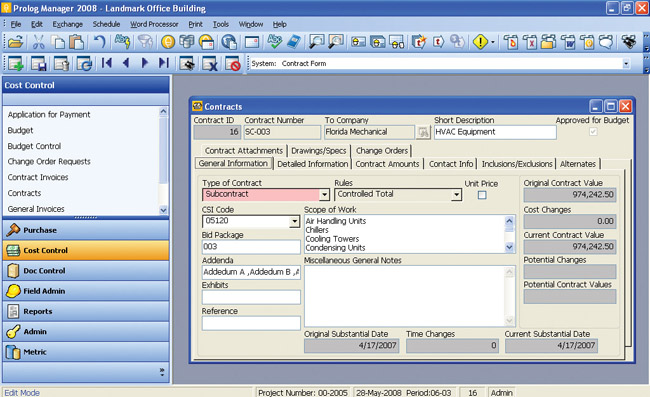Expand the navigation pane options chevron

click(162, 372)
